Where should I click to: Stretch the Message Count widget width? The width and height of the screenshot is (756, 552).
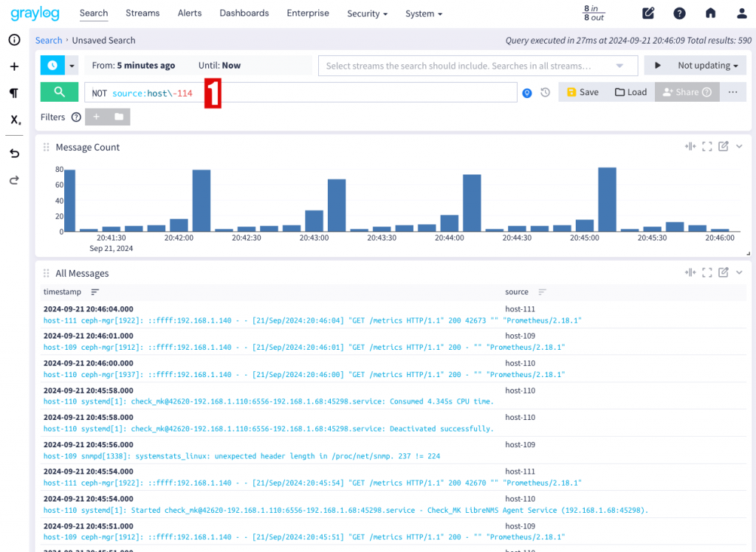[690, 147]
